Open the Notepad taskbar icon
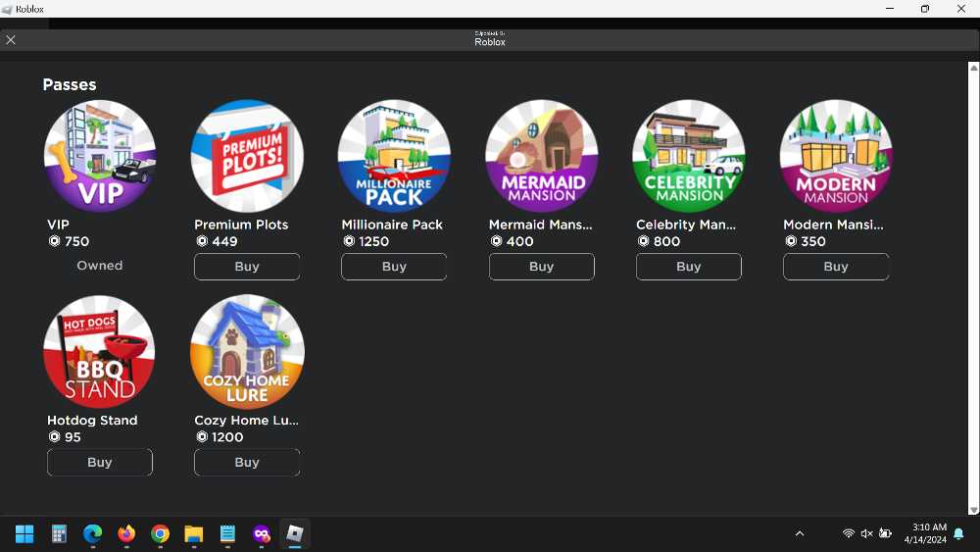This screenshot has height=552, width=980. point(227,534)
